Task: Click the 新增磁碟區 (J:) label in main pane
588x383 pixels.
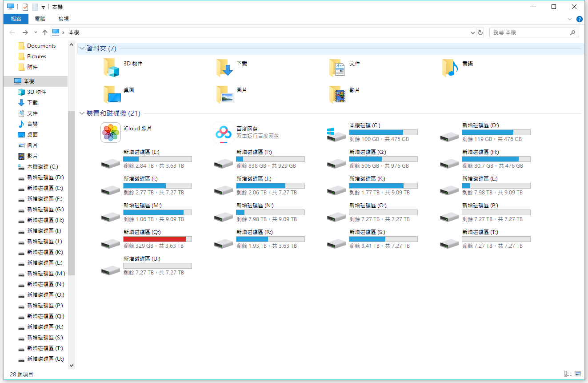Action: tap(254, 179)
